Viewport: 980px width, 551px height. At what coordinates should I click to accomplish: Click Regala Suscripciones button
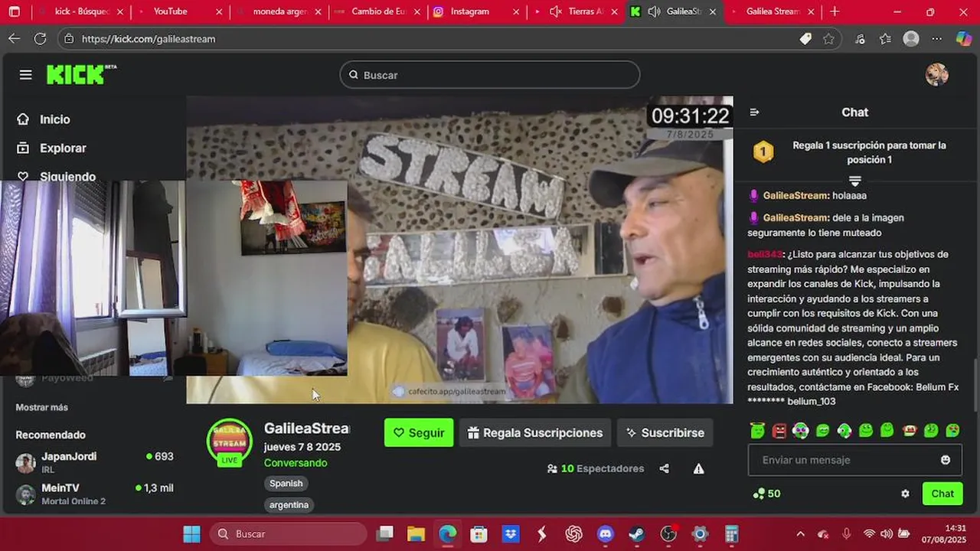point(535,432)
